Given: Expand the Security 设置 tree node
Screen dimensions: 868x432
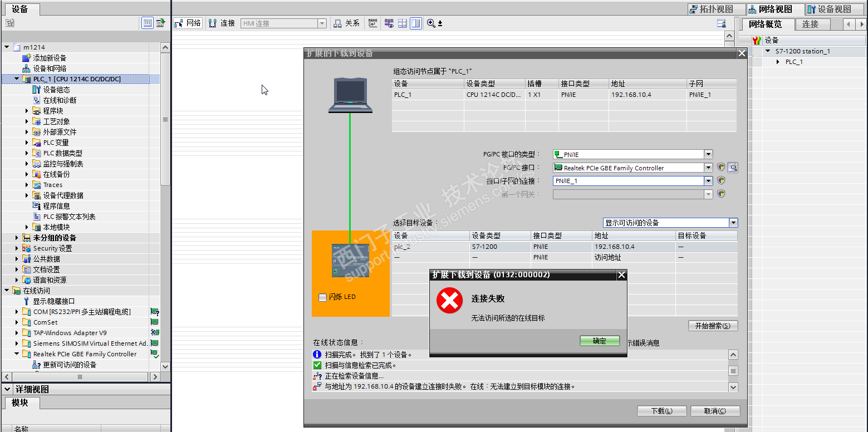Looking at the screenshot, I should [17, 248].
